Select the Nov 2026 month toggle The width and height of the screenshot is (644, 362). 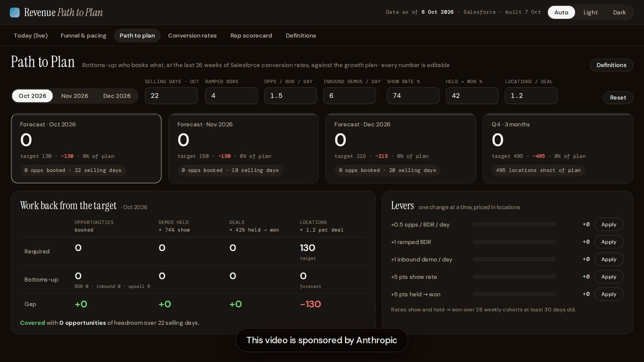pyautogui.click(x=75, y=96)
